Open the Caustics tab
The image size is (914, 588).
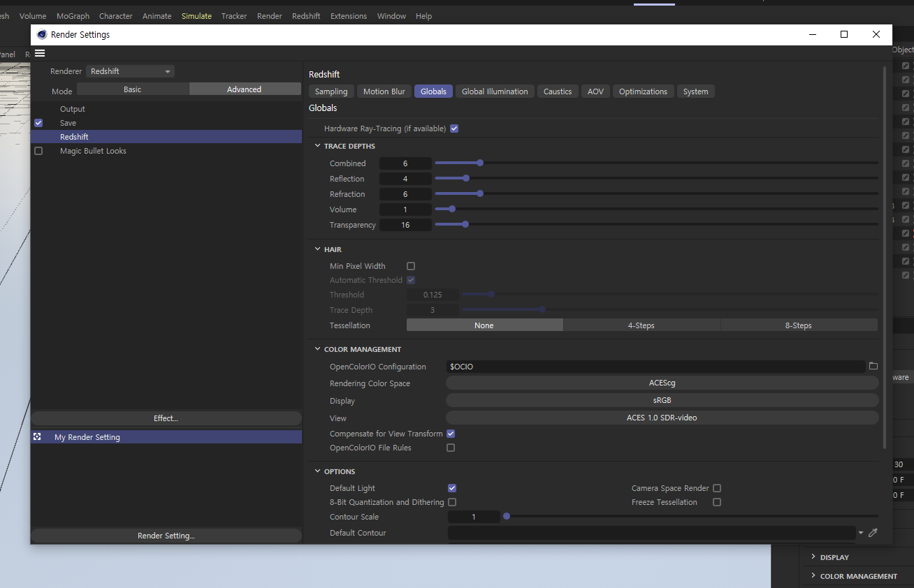[x=558, y=91]
